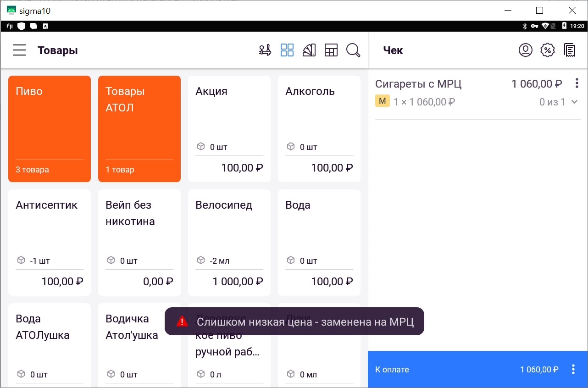The height and width of the screenshot is (388, 588).
Task: Click the Товары header title
Action: (58, 50)
